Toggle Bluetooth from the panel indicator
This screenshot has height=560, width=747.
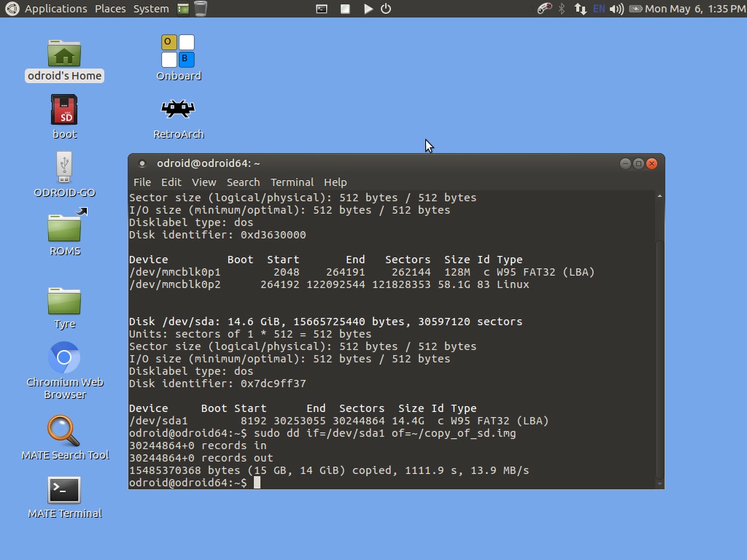tap(562, 9)
